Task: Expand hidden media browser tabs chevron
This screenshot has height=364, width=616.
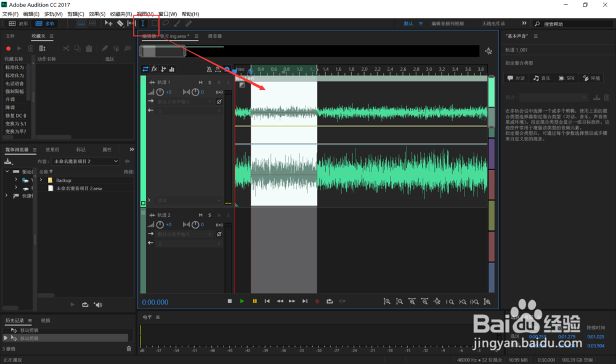Action: click(x=132, y=149)
